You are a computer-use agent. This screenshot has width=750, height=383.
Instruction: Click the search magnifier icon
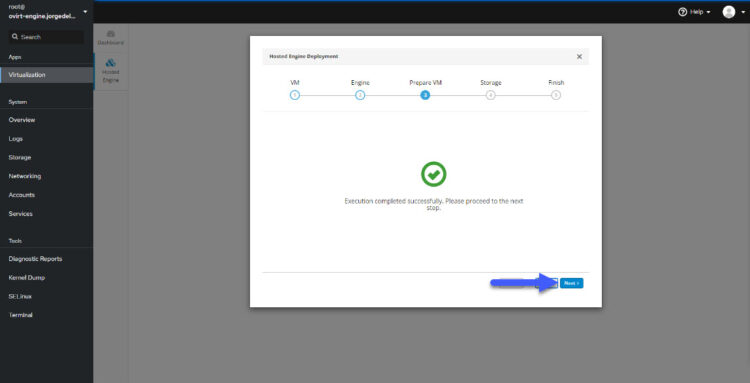[x=15, y=37]
